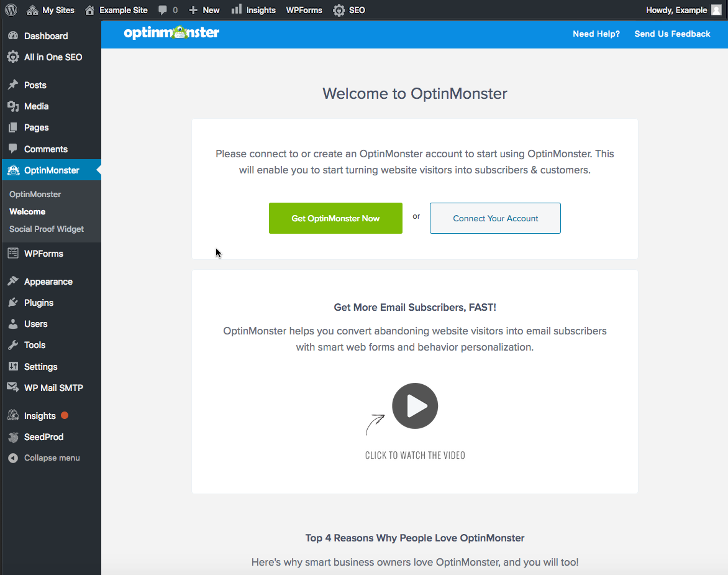The width and height of the screenshot is (728, 575).
Task: Click Send Us Feedback link
Action: (x=672, y=34)
